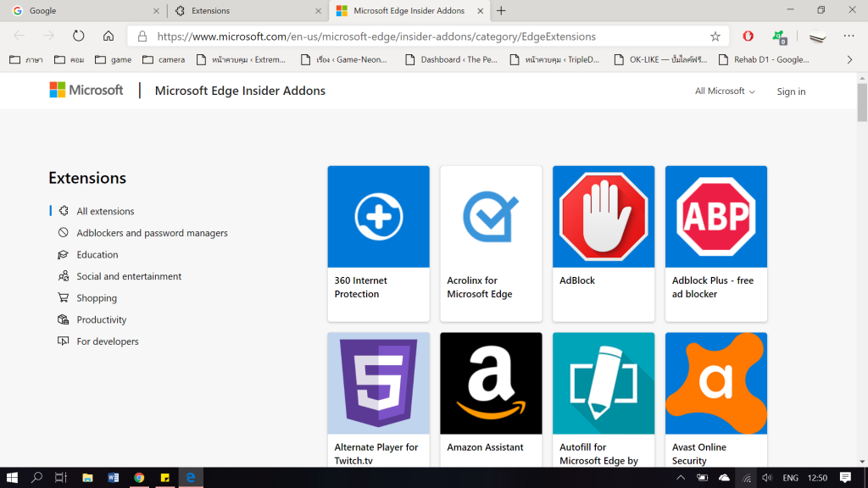Launch File Explorer from the taskbar

87,478
